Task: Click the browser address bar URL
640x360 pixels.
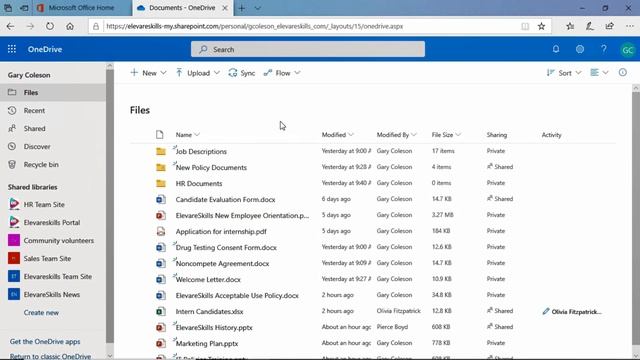Action: click(x=255, y=26)
